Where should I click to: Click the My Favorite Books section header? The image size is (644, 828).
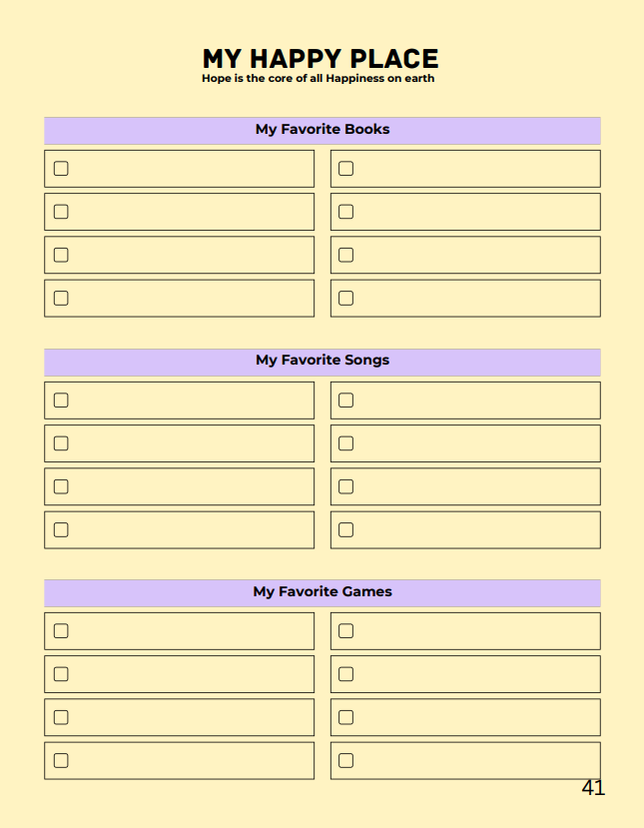[322, 130]
